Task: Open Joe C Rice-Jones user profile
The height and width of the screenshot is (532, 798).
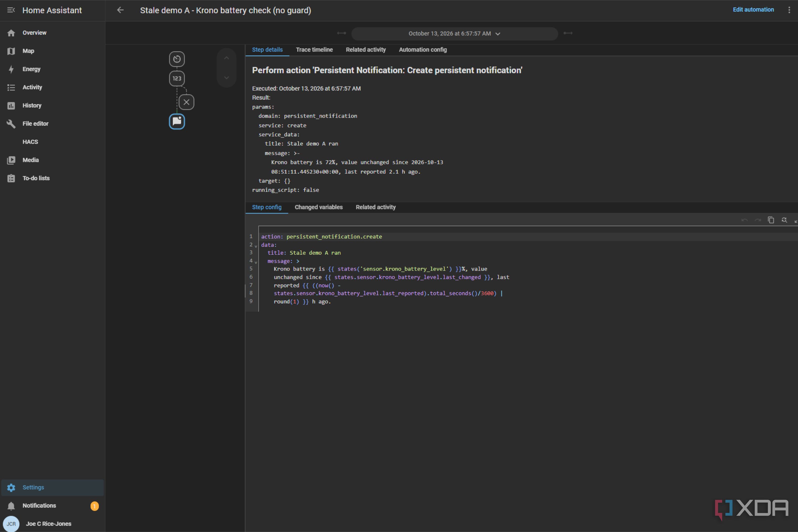Action: coord(52,523)
